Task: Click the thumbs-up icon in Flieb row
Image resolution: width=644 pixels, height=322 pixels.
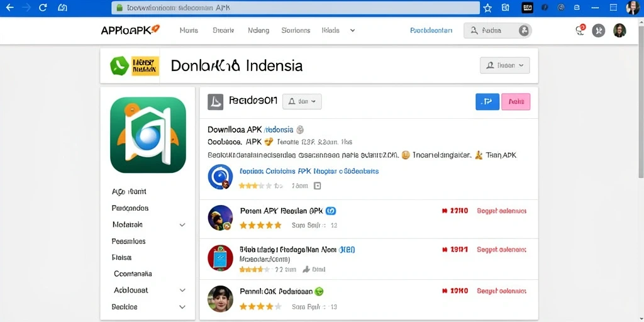Action: [x=306, y=269]
